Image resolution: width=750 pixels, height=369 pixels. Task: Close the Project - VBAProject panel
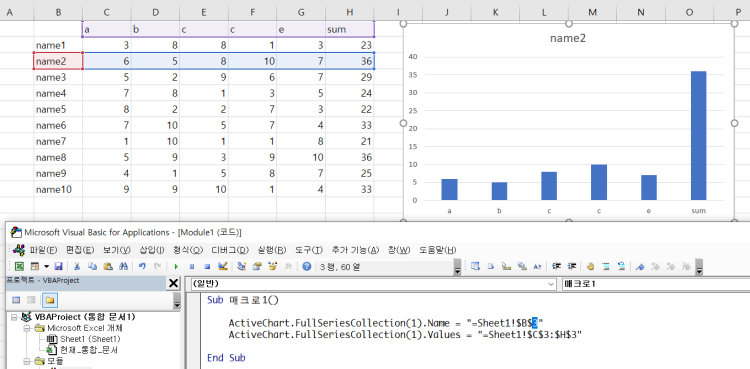tap(174, 283)
